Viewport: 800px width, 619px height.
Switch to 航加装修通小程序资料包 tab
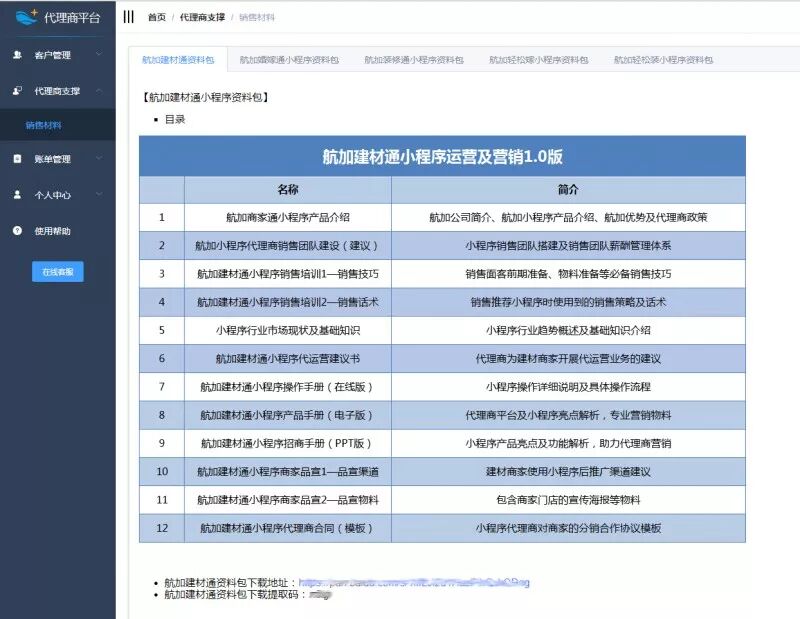(414, 60)
